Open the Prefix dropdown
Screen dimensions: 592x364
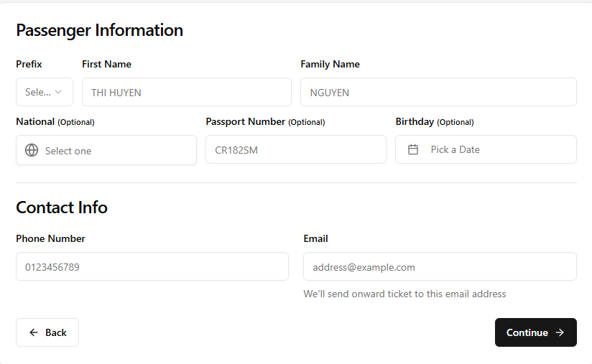click(x=45, y=92)
